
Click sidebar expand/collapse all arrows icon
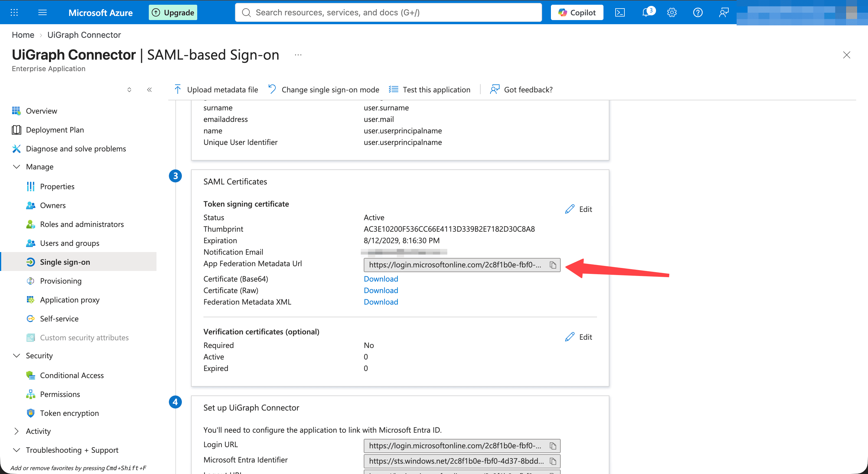click(x=129, y=90)
